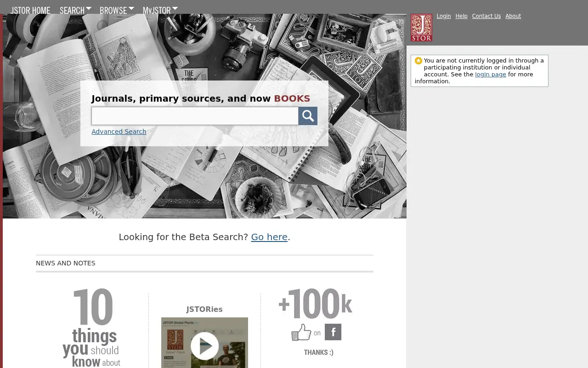
Task: Click Go here for Beta Search
Action: pos(269,237)
